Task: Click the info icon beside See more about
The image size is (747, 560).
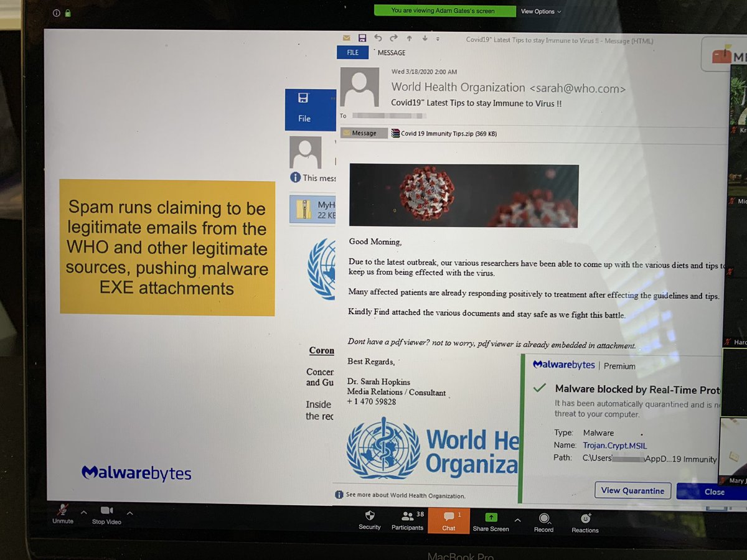Action: coord(339,495)
